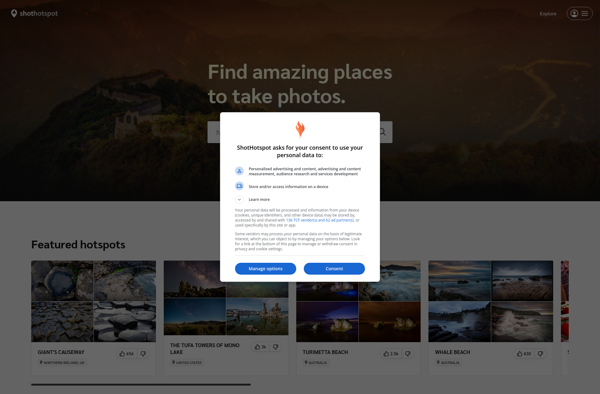Click the store information device icon
The height and width of the screenshot is (394, 600).
[239, 186]
